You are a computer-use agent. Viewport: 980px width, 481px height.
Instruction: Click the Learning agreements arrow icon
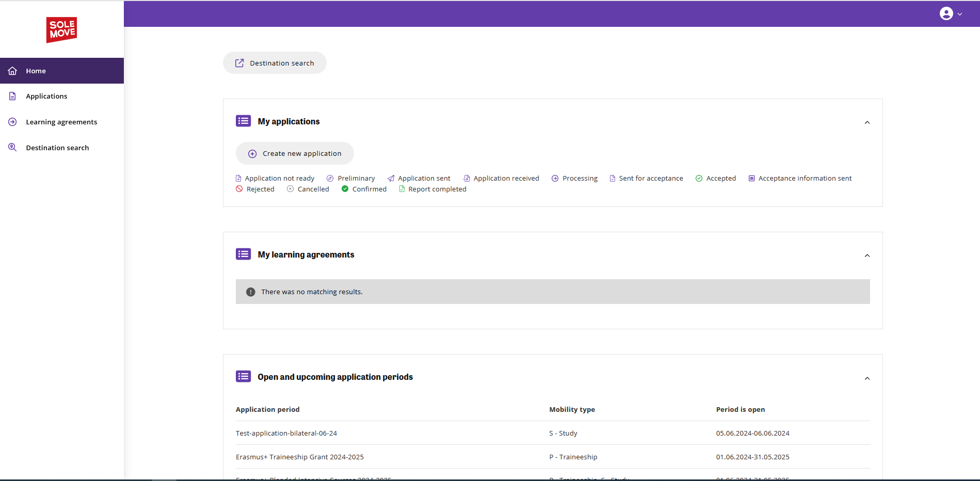[x=13, y=122]
